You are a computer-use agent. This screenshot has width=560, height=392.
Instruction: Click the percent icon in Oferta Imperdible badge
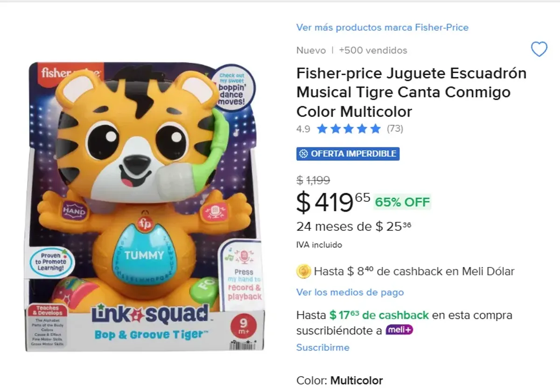[x=304, y=154]
